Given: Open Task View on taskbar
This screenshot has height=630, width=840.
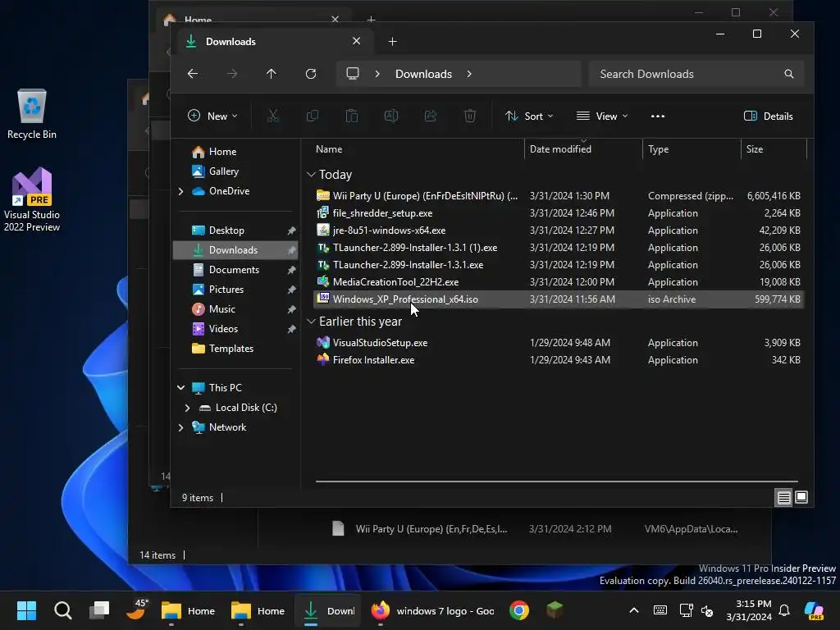Looking at the screenshot, I should coord(99,610).
